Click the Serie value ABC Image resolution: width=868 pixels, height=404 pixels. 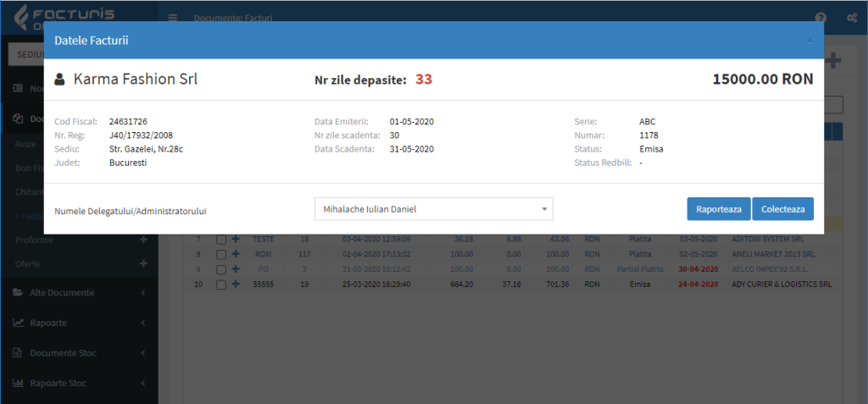[648, 121]
